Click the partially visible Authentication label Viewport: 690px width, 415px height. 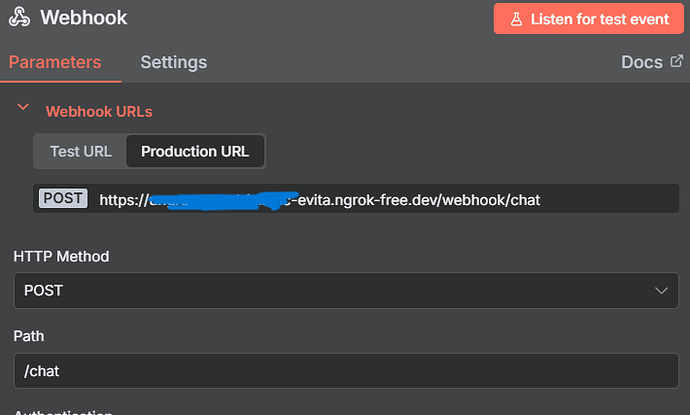[62, 411]
